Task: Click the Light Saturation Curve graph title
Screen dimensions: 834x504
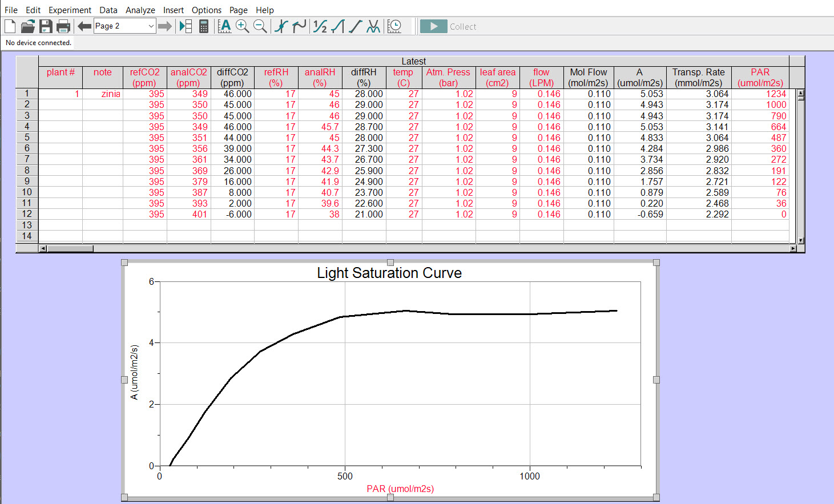Action: click(x=389, y=273)
